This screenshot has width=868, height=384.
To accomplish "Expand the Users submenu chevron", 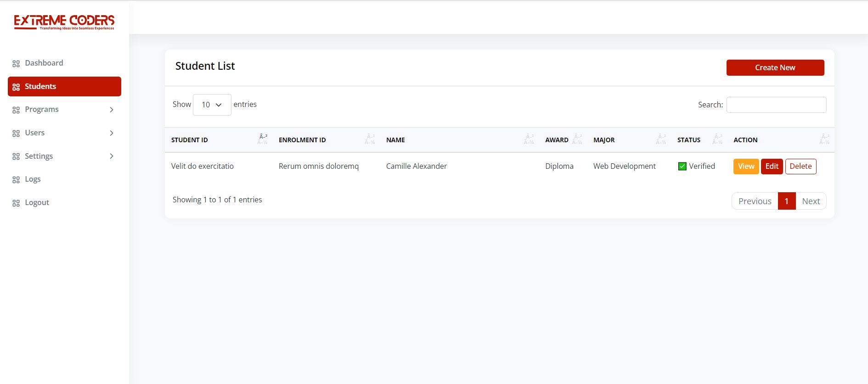I will [x=112, y=133].
